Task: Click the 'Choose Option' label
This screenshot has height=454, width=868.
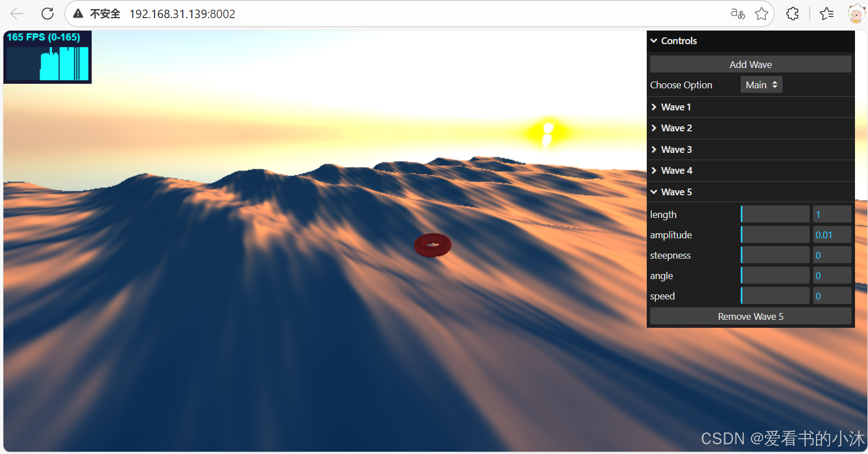Action: (x=681, y=85)
